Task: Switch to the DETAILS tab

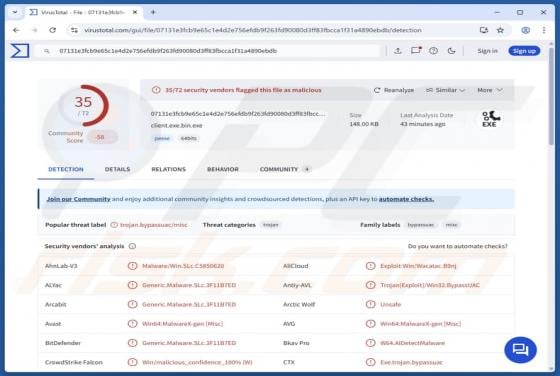Action: (x=118, y=169)
